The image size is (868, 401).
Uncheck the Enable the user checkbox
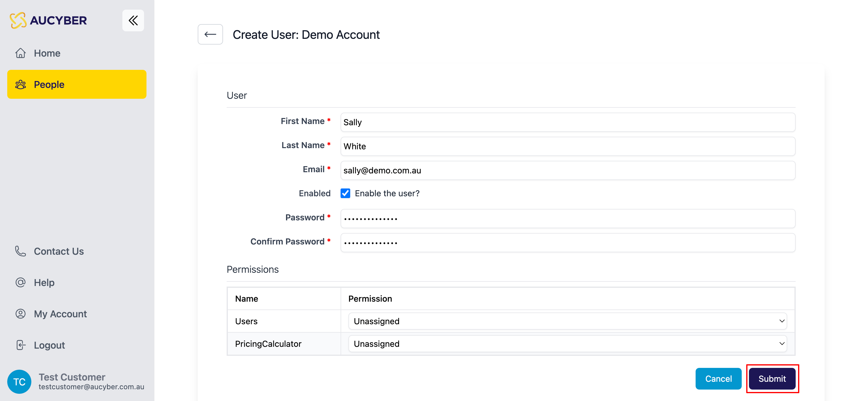[345, 193]
